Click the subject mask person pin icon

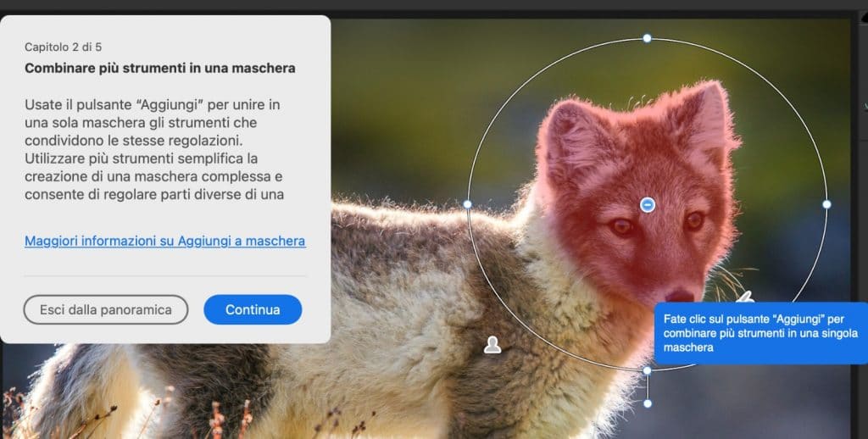[492, 344]
